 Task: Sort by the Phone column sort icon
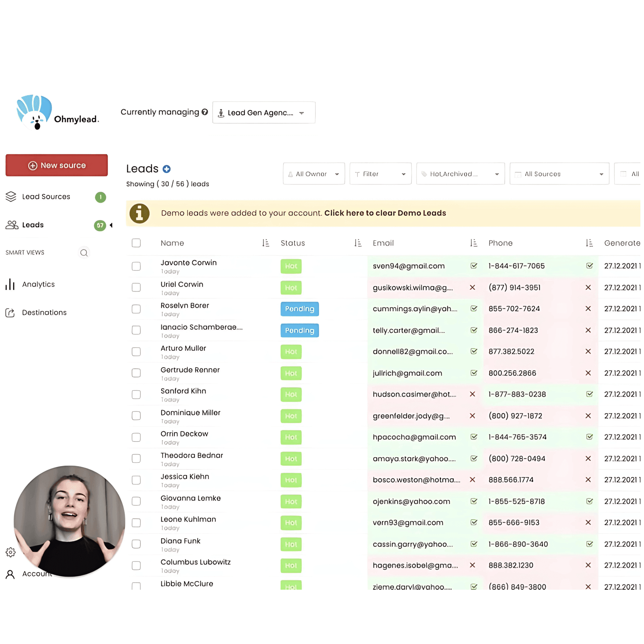click(x=589, y=243)
